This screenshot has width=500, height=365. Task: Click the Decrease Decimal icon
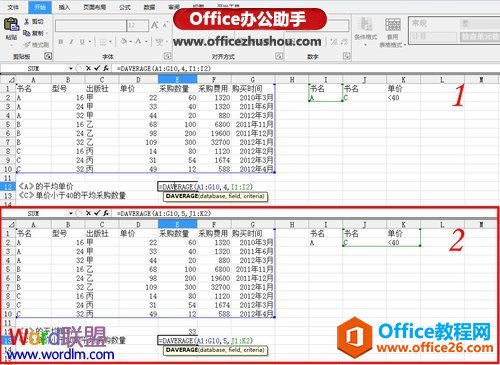[344, 42]
